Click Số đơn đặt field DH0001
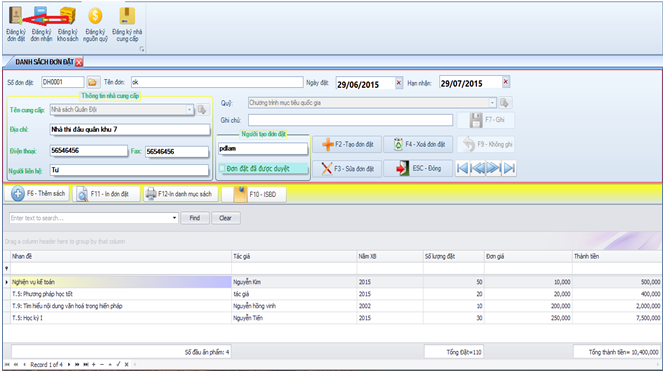Image resolution: width=663 pixels, height=372 pixels. (63, 82)
